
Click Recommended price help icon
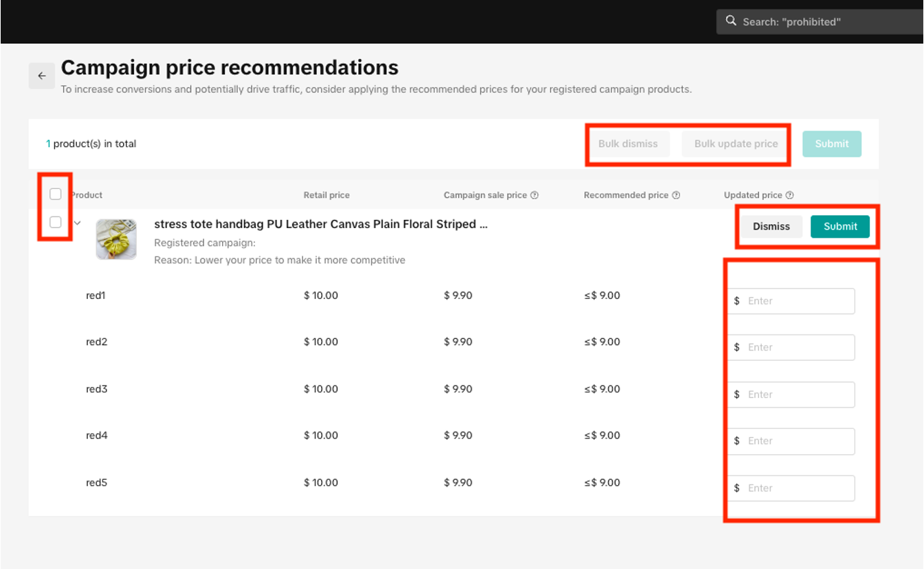click(676, 195)
